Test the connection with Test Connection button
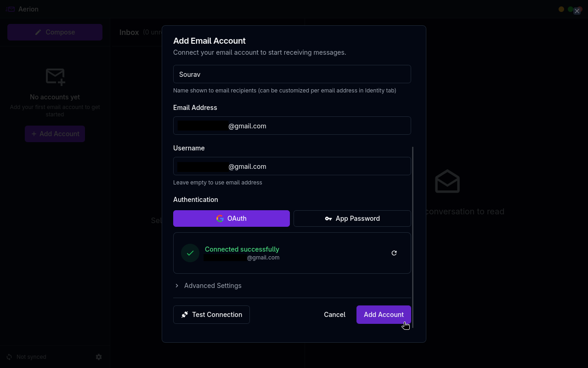Viewport: 588px width, 368px height. 211,315
